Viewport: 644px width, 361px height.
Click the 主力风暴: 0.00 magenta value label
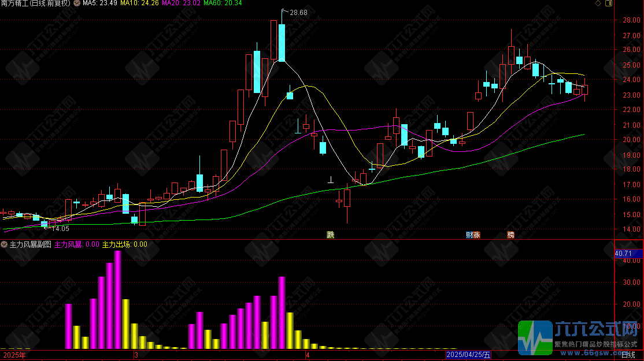click(77, 244)
